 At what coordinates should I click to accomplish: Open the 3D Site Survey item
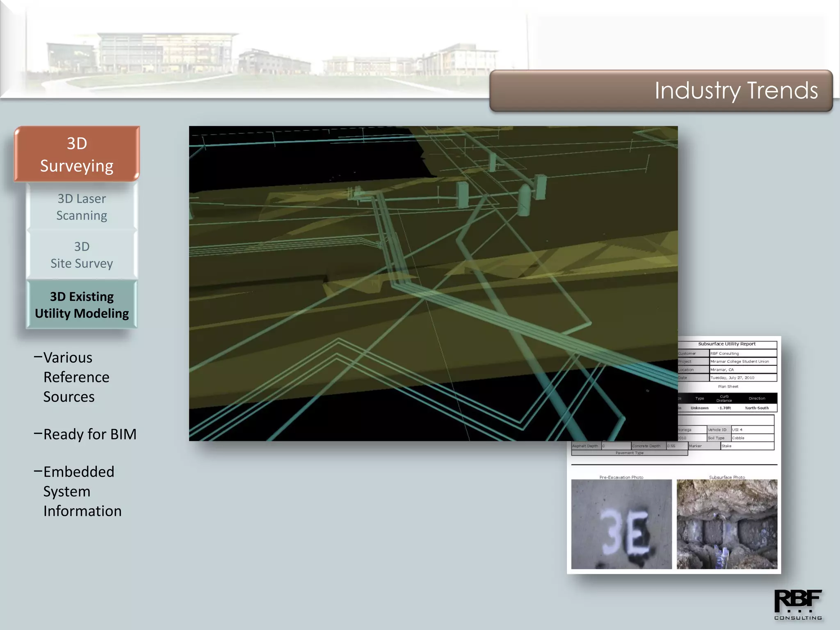pyautogui.click(x=82, y=255)
